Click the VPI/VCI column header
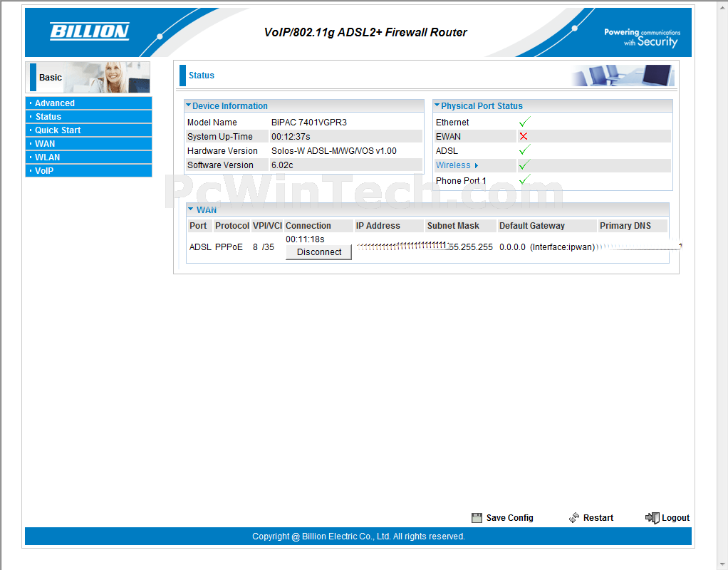The height and width of the screenshot is (570, 728). (x=267, y=226)
